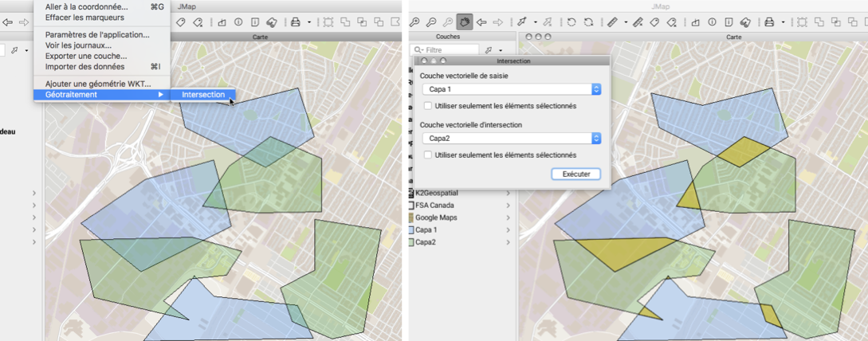Image resolution: width=868 pixels, height=341 pixels.
Task: Choose Intersection from the Géotraitement submenu
Action: pyautogui.click(x=203, y=95)
